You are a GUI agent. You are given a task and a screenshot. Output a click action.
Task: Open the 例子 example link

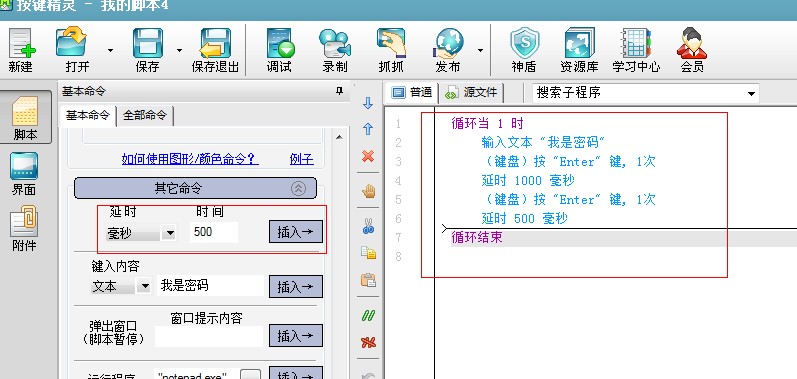(301, 160)
